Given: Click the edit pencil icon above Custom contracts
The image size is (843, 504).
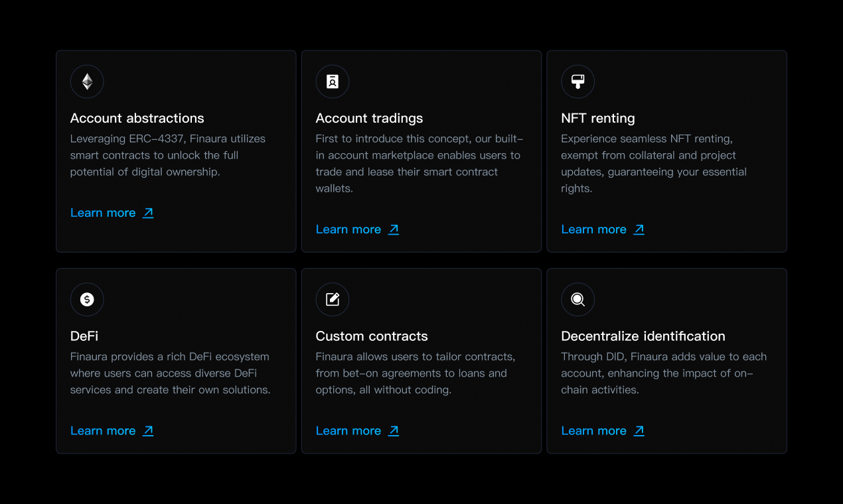Looking at the screenshot, I should pyautogui.click(x=333, y=300).
